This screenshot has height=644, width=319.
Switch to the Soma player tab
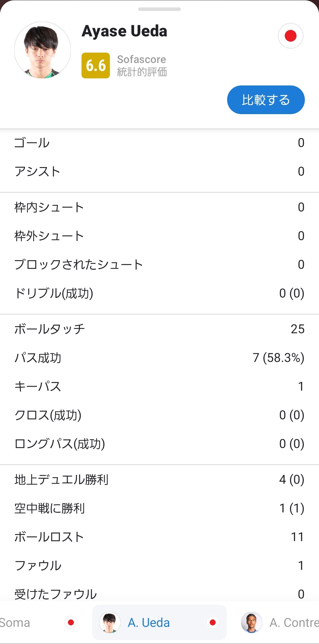(x=15, y=622)
